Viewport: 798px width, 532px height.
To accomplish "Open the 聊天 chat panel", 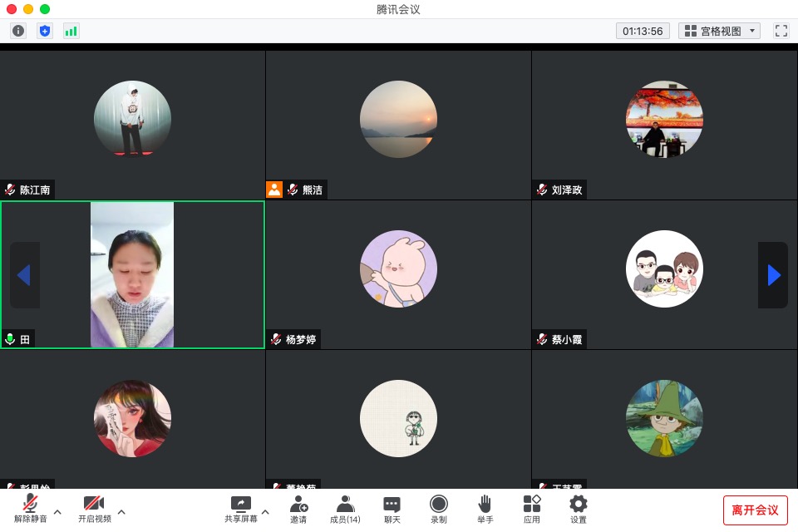I will pyautogui.click(x=392, y=509).
